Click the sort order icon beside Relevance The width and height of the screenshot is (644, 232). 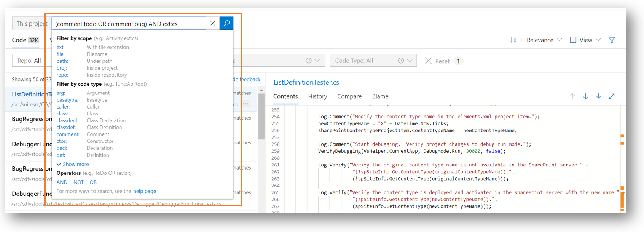(x=513, y=40)
